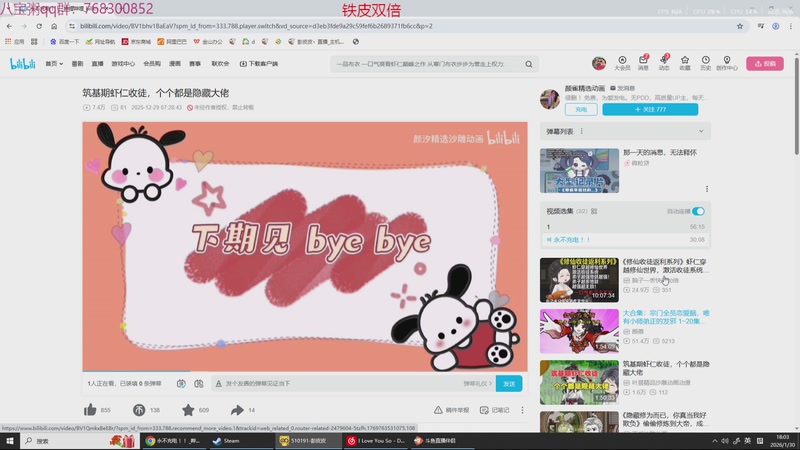Focus the bilibili search box
The width and height of the screenshot is (800, 450).
(x=429, y=64)
